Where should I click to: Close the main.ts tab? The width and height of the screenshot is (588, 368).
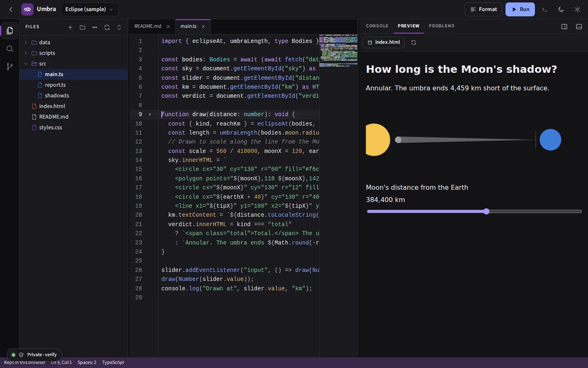point(203,27)
